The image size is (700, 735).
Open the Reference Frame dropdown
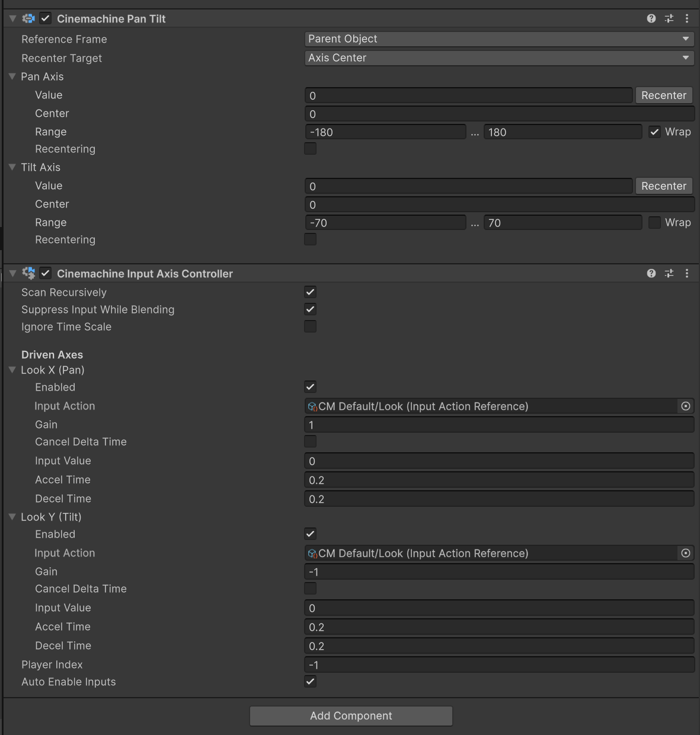pyautogui.click(x=498, y=39)
